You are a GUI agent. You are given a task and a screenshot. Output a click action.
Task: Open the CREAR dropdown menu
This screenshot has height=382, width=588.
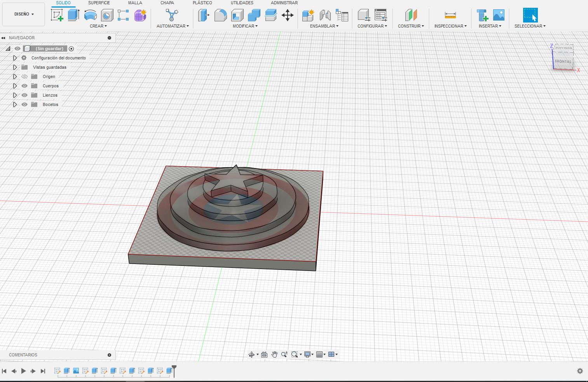point(98,26)
